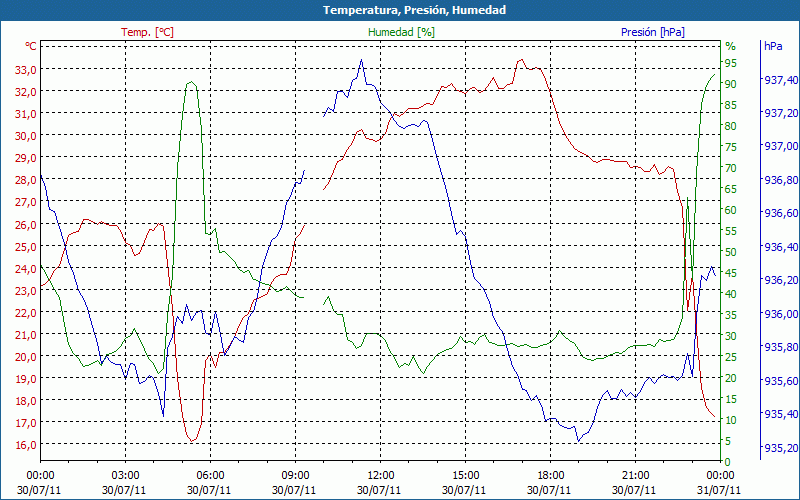The height and width of the screenshot is (500, 800).
Task: Click the 21:00 time axis label
Action: pos(636,476)
